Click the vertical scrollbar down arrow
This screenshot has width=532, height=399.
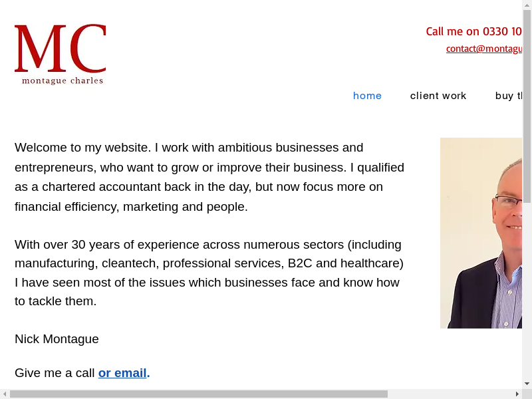[527, 384]
